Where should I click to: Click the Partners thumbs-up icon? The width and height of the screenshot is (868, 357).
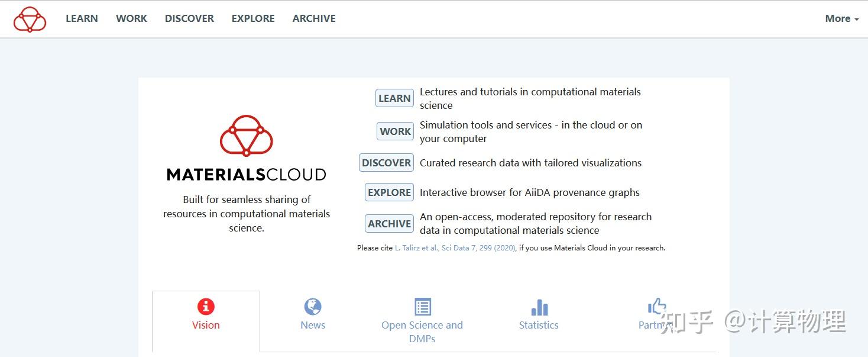656,307
